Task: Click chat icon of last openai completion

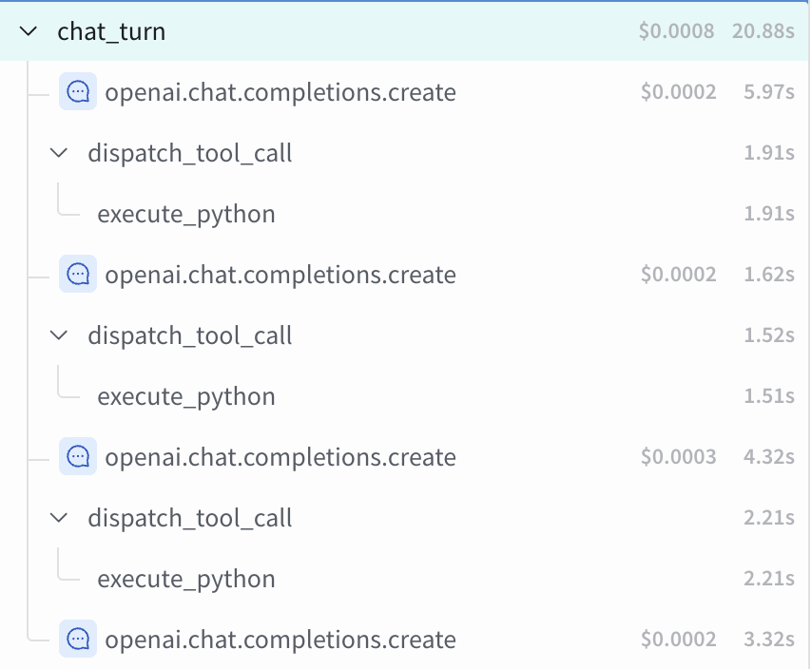Action: pyautogui.click(x=78, y=639)
